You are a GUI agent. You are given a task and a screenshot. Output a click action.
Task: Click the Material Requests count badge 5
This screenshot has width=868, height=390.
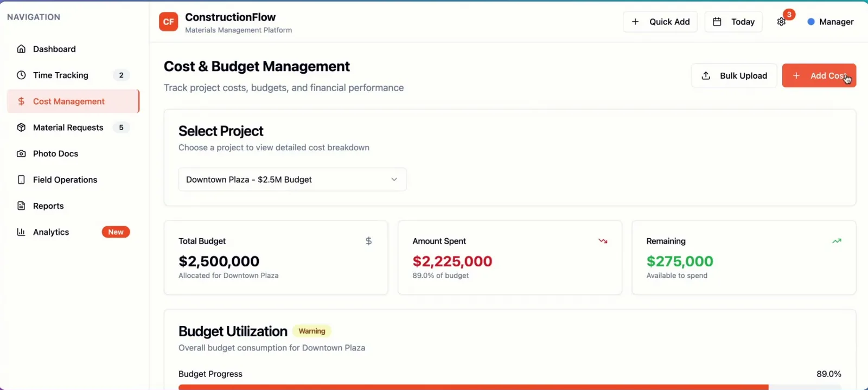click(x=121, y=127)
